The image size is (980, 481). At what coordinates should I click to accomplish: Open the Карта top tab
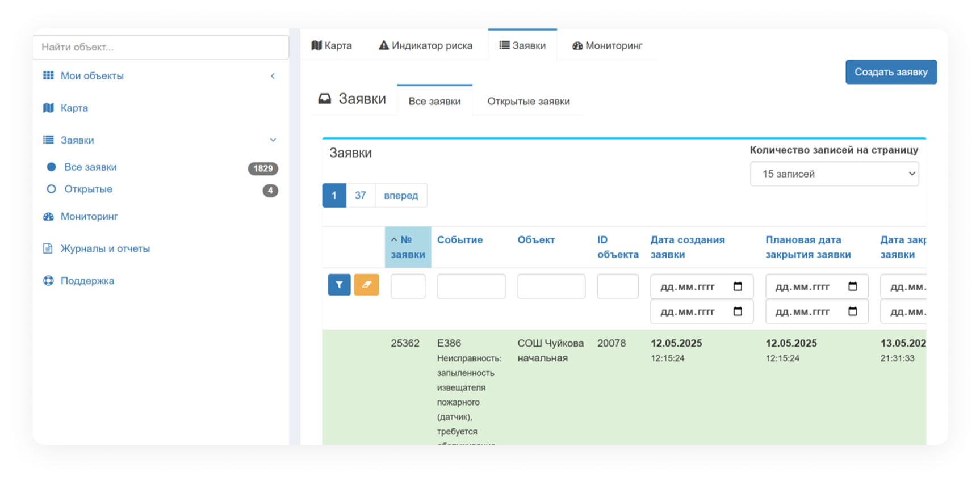(x=332, y=45)
